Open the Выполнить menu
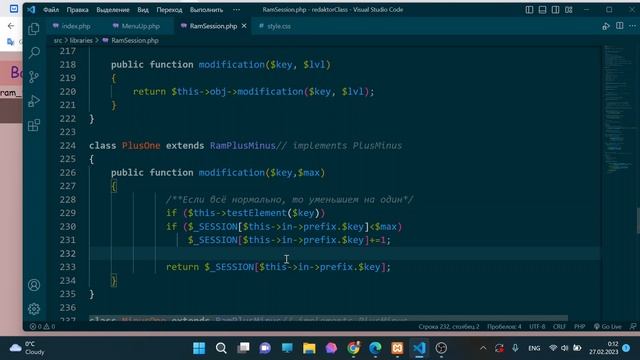This screenshot has height=360, width=640. pos(206,9)
